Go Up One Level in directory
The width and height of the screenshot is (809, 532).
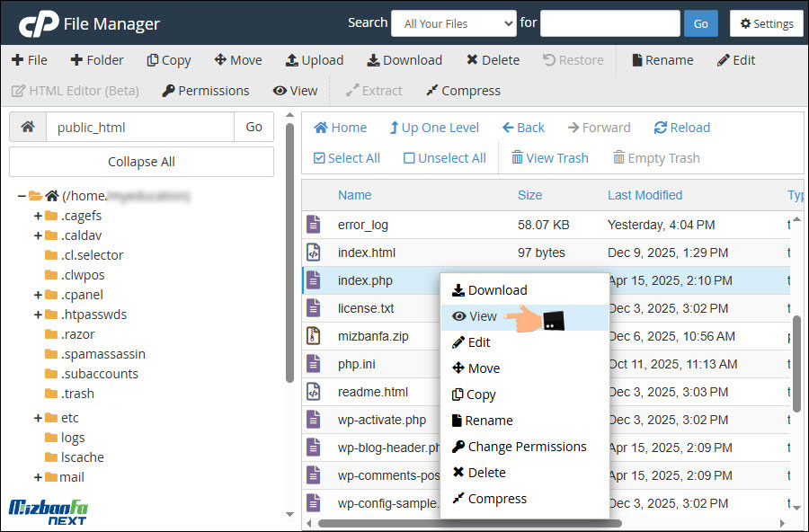[x=394, y=128]
